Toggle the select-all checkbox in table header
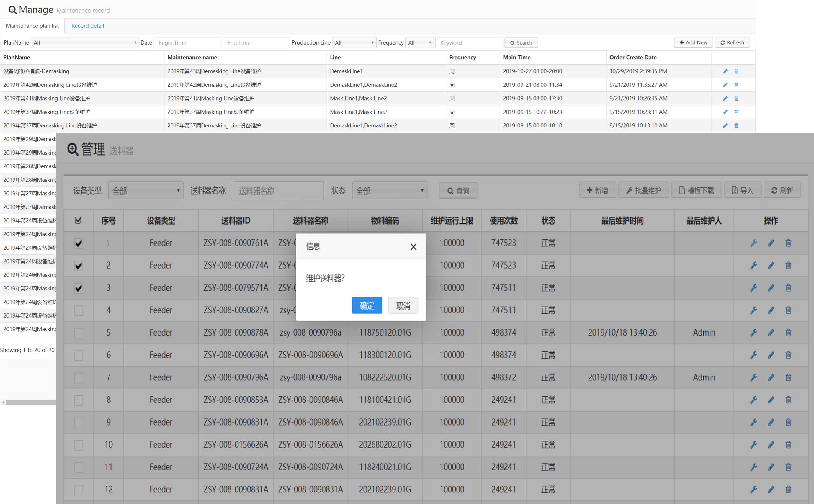 78,220
